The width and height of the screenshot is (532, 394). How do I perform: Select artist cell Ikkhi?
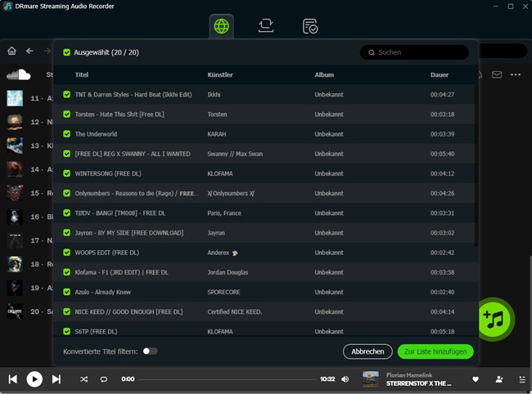pos(214,95)
